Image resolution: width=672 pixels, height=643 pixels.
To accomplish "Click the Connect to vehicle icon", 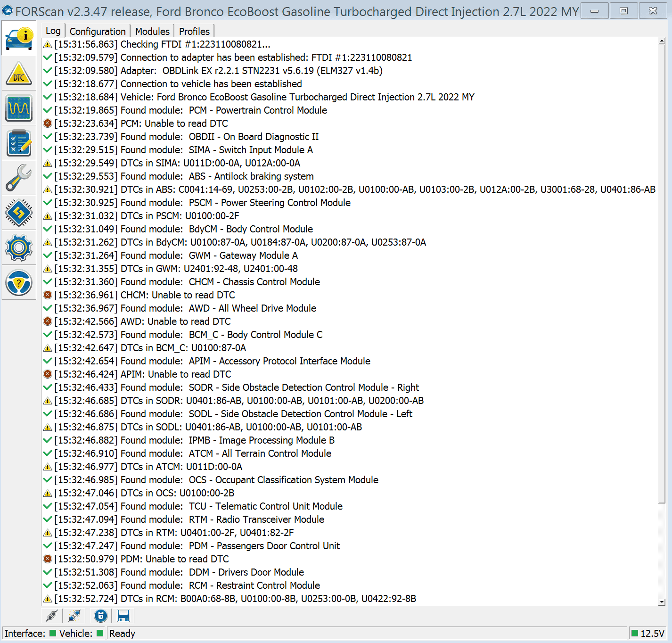I will 52,616.
